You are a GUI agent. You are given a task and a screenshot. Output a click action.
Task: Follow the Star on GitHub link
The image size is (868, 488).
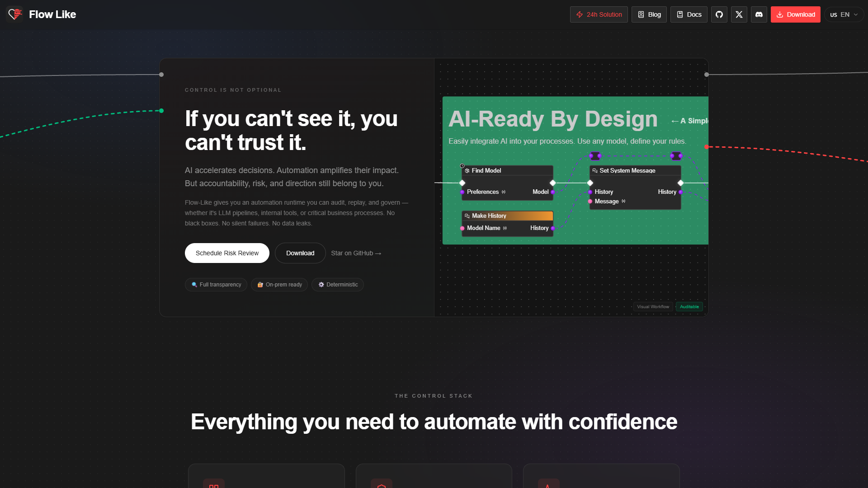pyautogui.click(x=356, y=253)
